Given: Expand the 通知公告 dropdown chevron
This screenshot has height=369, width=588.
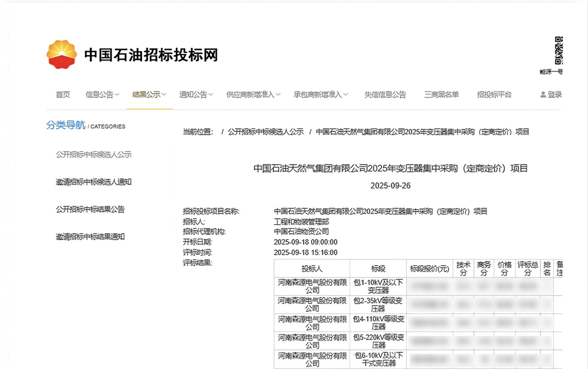Looking at the screenshot, I should click(x=211, y=95).
